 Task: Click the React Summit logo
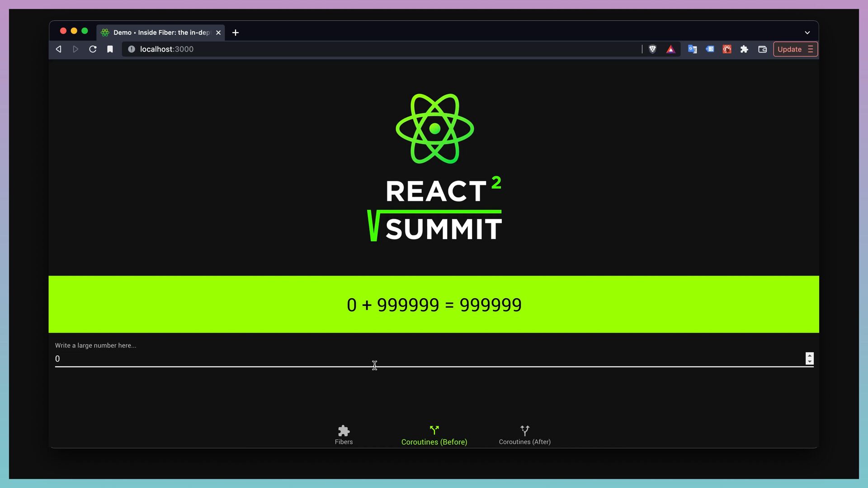pos(434,167)
